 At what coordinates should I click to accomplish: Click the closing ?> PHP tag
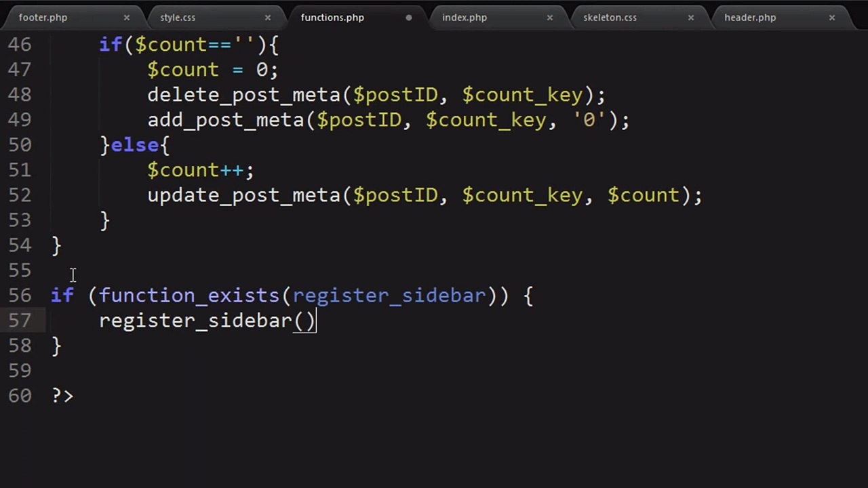pyautogui.click(x=62, y=396)
